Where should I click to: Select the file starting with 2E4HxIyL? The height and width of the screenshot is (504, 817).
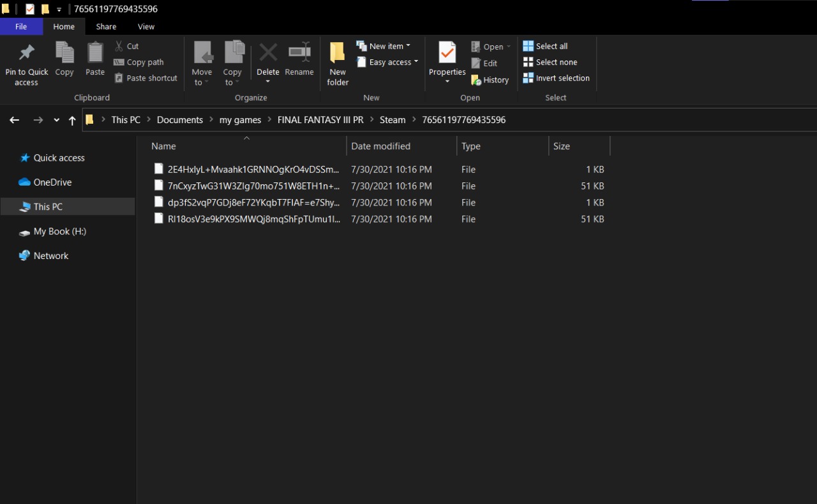click(253, 170)
